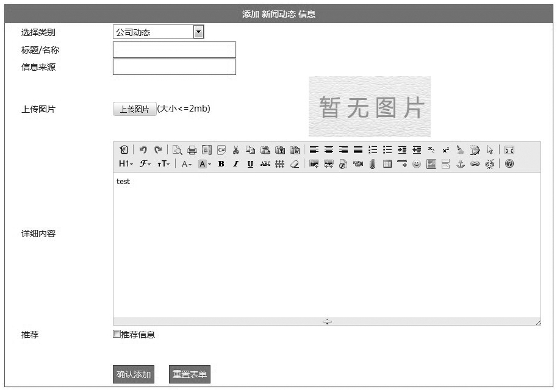Image resolution: width=557 pixels, height=392 pixels.
Task: Open the 选择类别 category dropdown
Action: tap(158, 32)
